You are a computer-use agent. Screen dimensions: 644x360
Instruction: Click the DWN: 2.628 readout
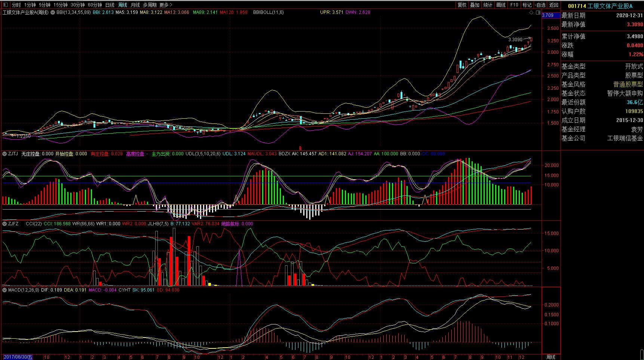tap(358, 12)
